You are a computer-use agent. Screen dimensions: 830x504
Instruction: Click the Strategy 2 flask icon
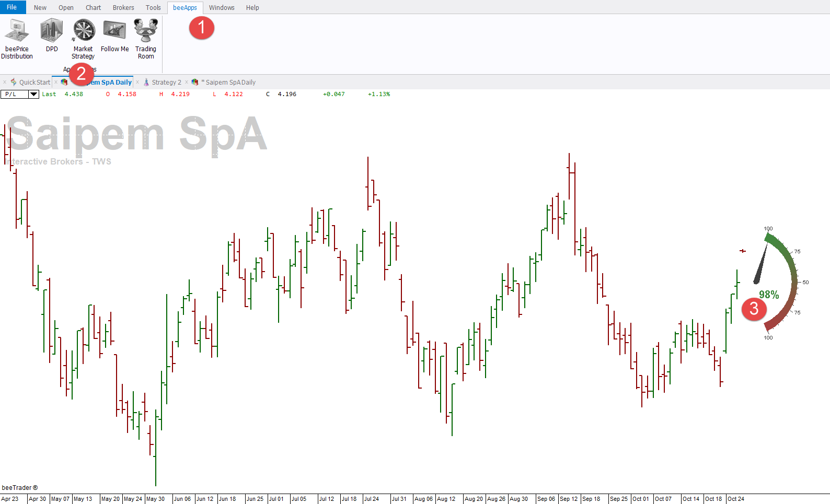coord(146,82)
